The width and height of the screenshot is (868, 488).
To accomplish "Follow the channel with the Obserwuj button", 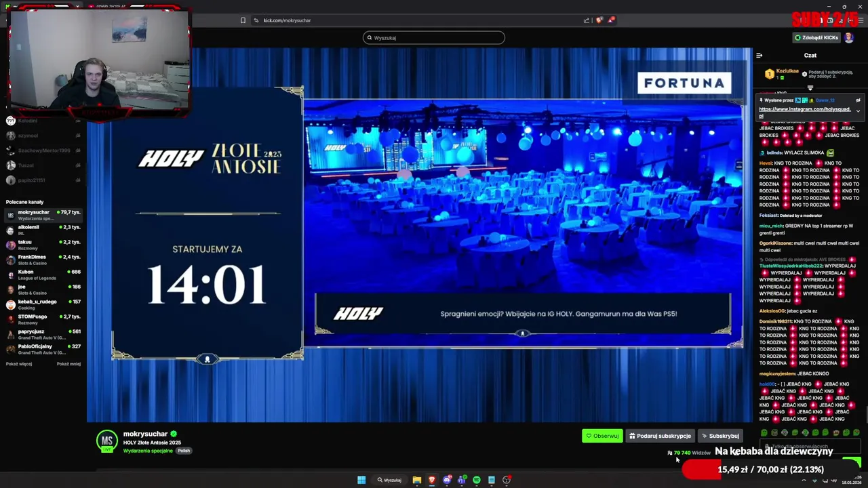I will pyautogui.click(x=602, y=436).
